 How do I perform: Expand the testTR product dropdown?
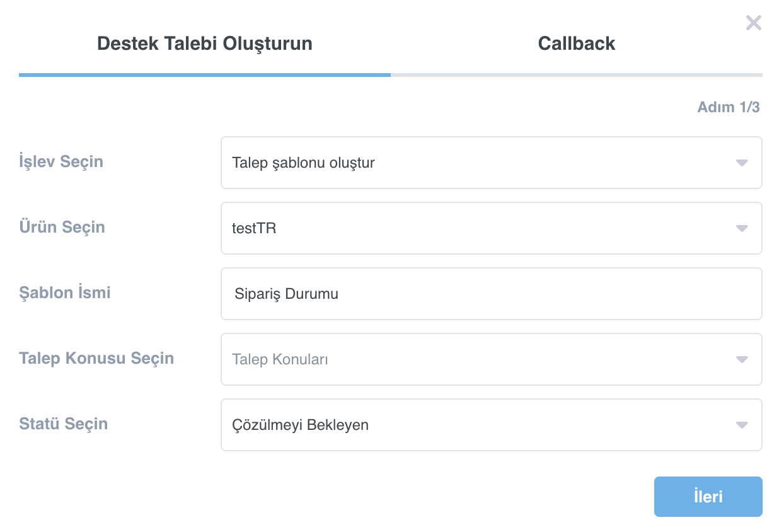point(492,228)
